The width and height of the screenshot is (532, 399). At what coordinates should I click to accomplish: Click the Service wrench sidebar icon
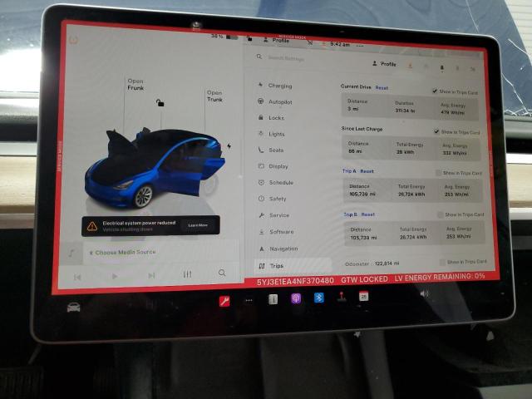tap(261, 215)
